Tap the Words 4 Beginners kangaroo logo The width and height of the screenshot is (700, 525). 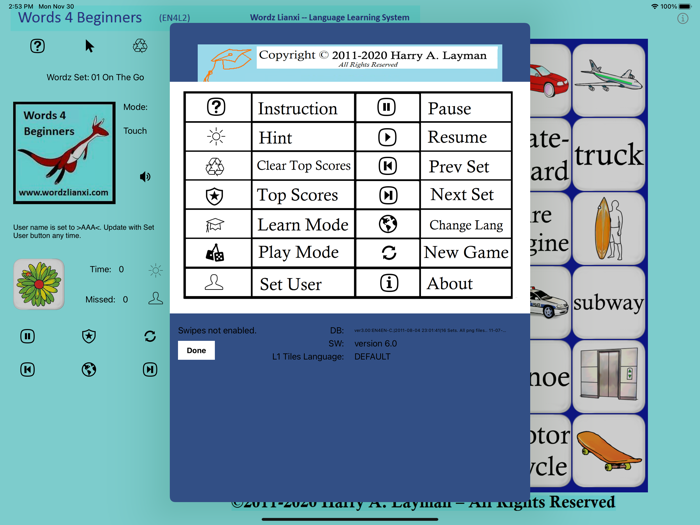[64, 153]
